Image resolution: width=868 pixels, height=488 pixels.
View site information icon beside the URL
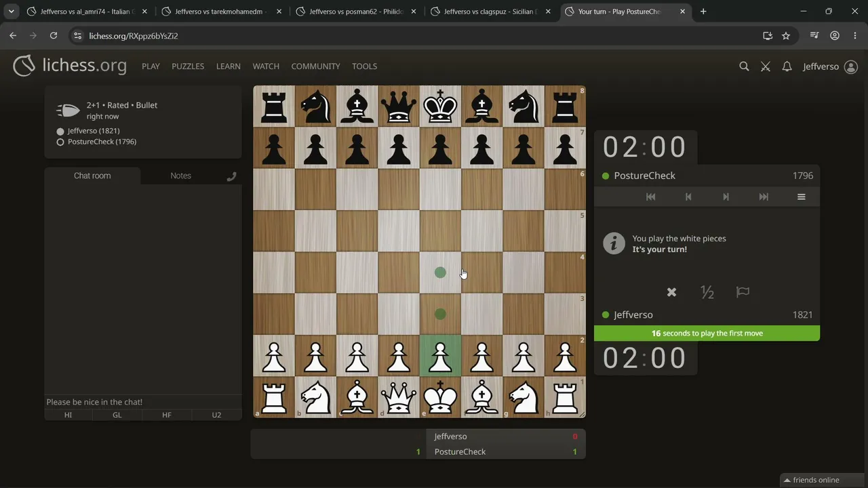pos(77,36)
